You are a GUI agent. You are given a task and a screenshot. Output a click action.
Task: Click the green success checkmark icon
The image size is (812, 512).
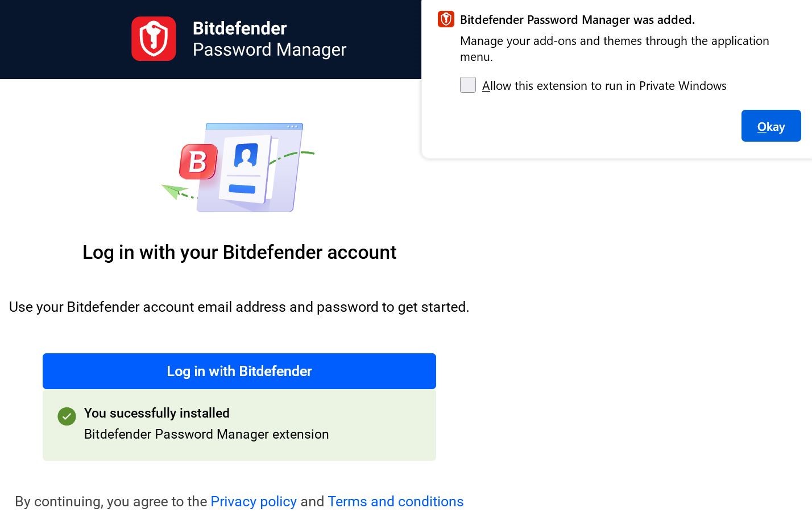click(x=67, y=416)
